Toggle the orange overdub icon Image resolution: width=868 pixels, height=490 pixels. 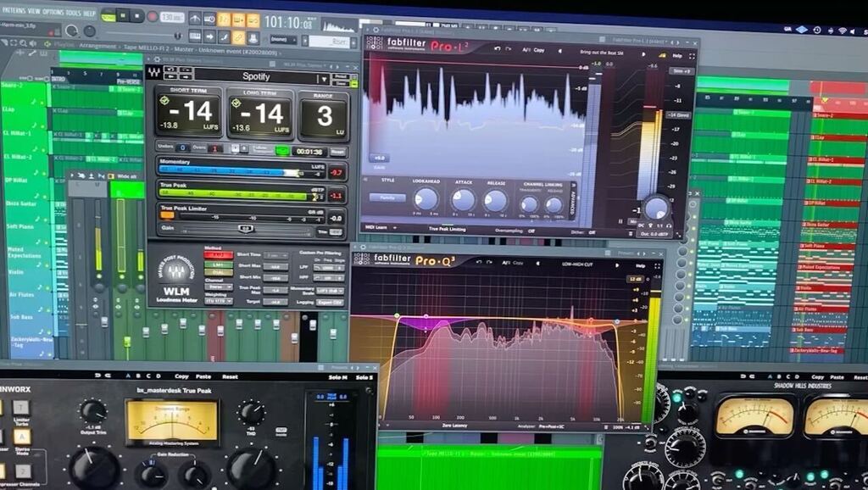pos(238,20)
